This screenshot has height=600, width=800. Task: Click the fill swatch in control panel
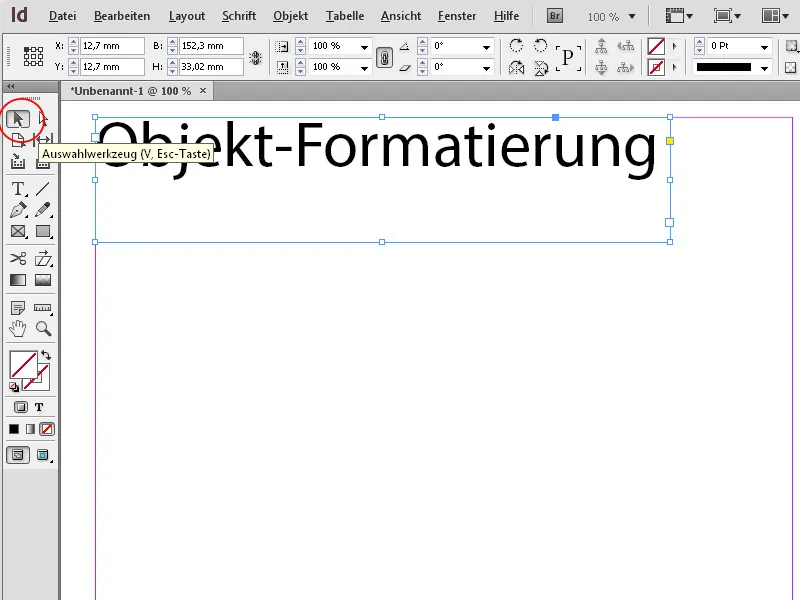coord(656,46)
